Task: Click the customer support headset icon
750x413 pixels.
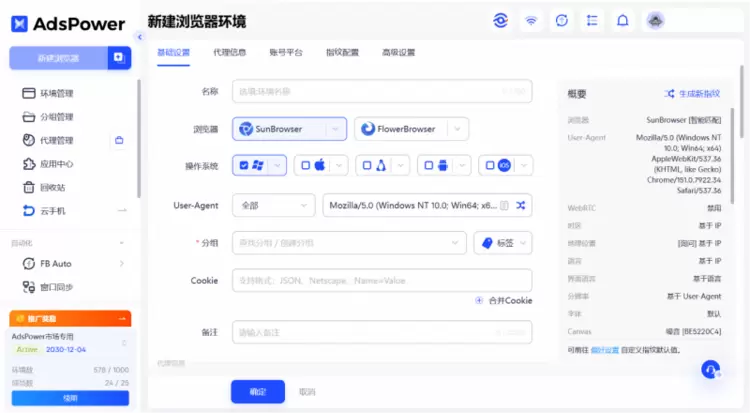Action: pyautogui.click(x=711, y=369)
